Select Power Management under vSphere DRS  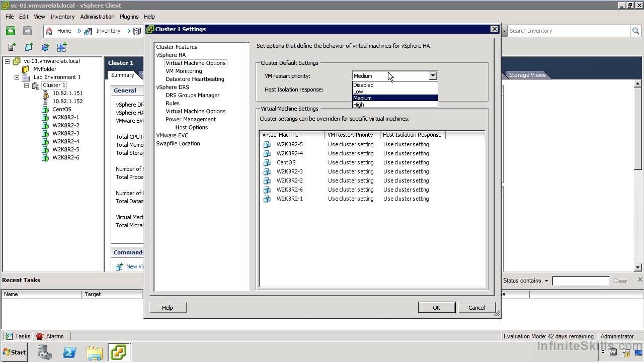pos(191,119)
